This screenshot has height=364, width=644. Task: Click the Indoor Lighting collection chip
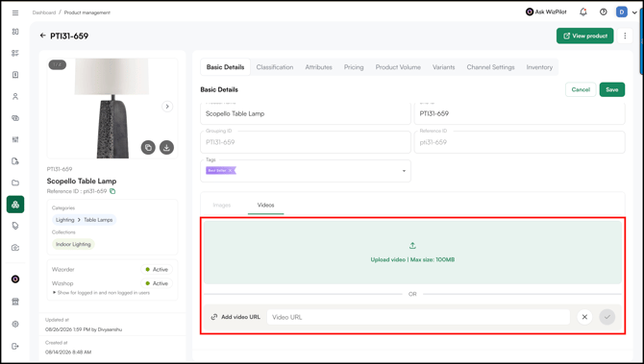coord(73,244)
